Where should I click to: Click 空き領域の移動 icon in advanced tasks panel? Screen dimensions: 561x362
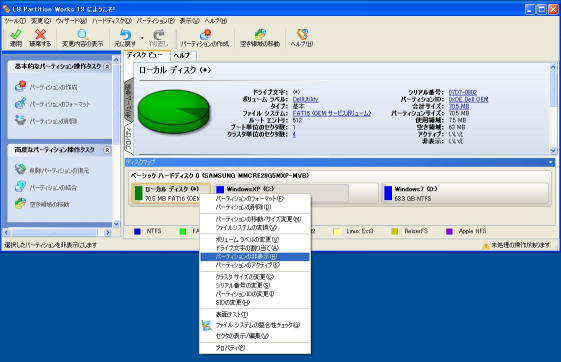tap(20, 204)
